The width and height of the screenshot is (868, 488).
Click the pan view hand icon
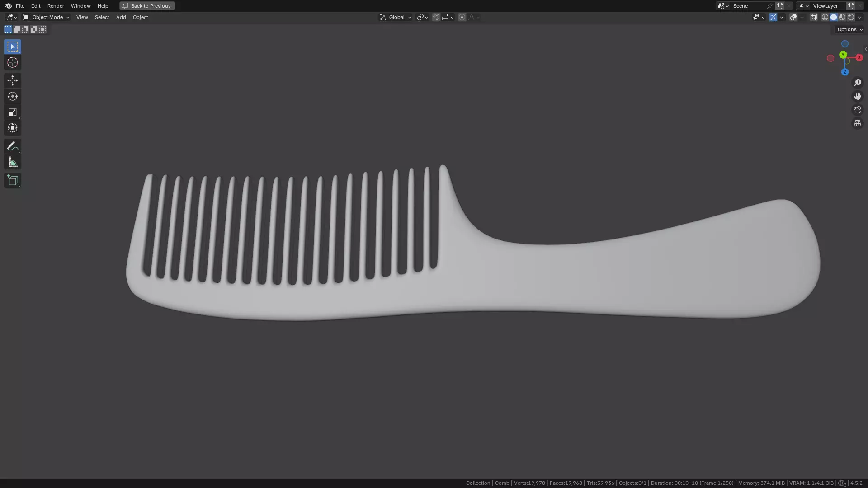858,96
